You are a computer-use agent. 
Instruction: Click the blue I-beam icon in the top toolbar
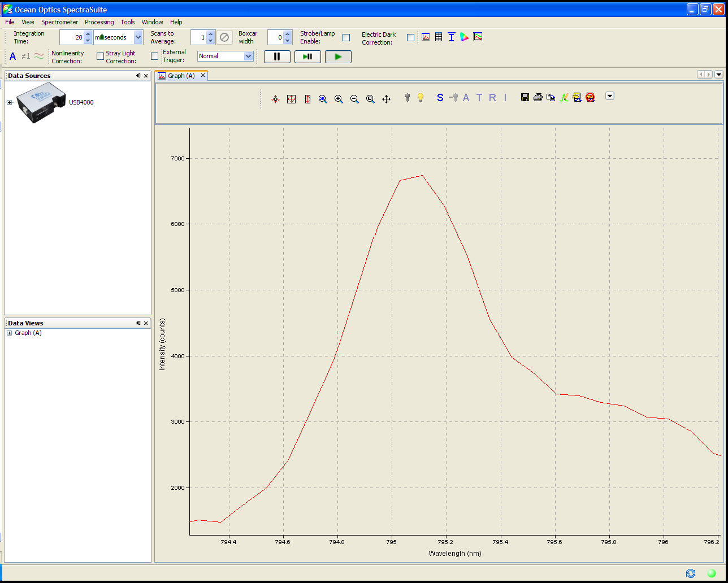point(452,37)
